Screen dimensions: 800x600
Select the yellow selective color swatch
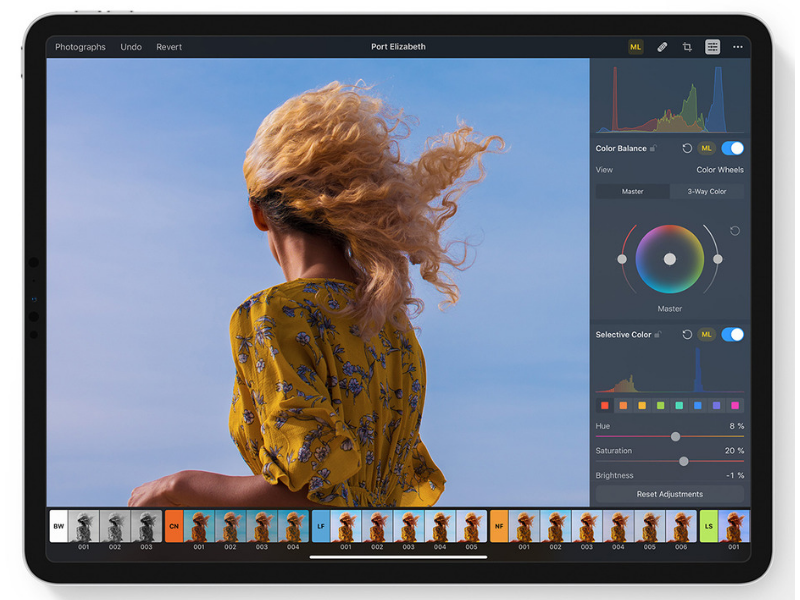642,406
